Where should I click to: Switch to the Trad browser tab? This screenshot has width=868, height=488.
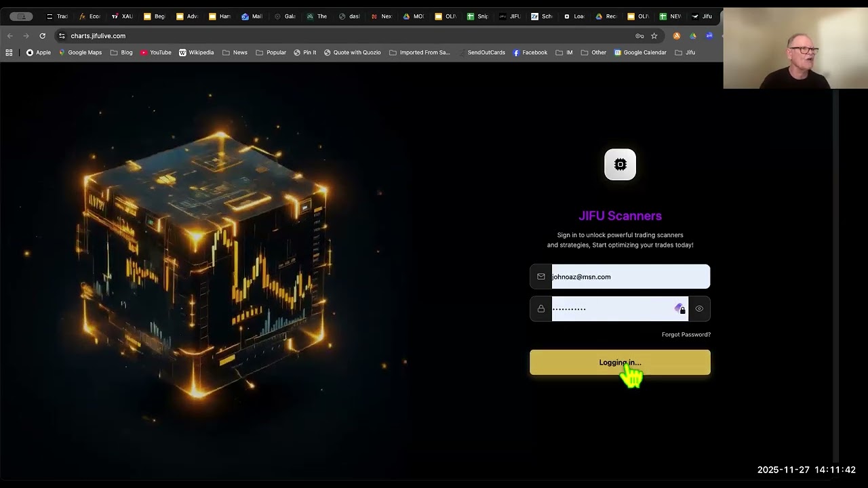[57, 16]
